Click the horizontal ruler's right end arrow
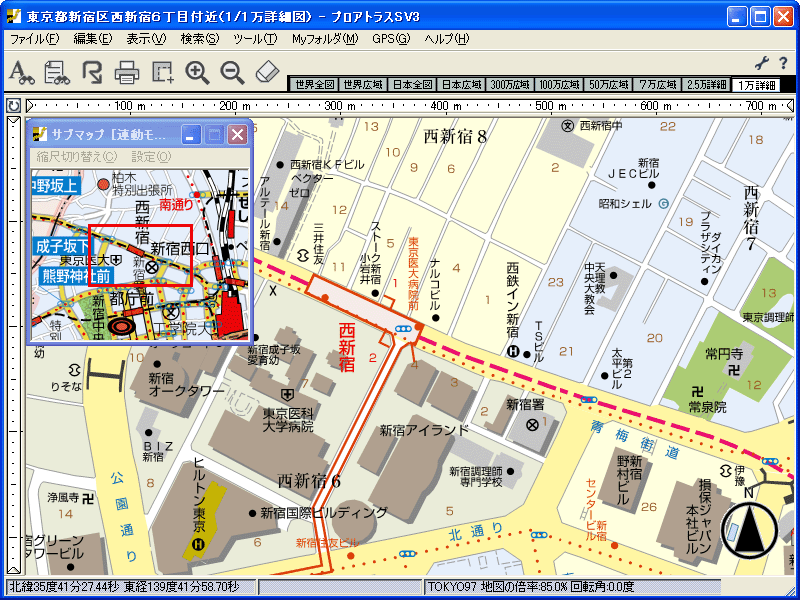 [790, 106]
